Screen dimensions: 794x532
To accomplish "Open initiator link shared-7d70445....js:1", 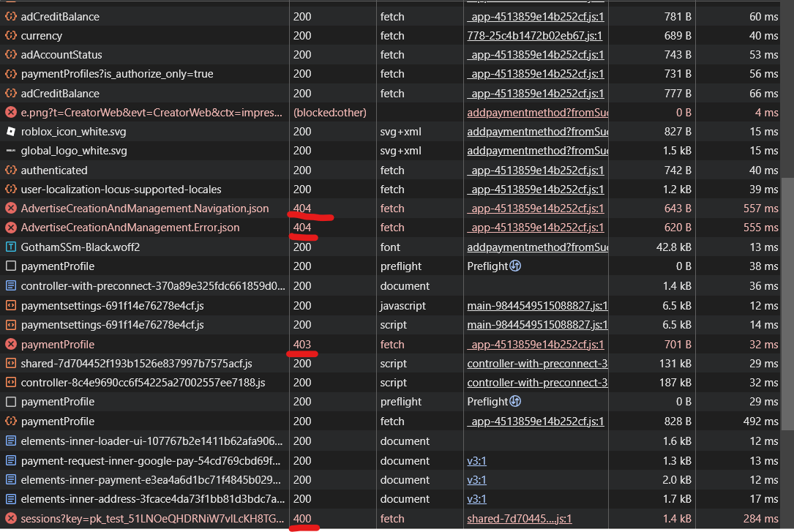I will pos(519,519).
